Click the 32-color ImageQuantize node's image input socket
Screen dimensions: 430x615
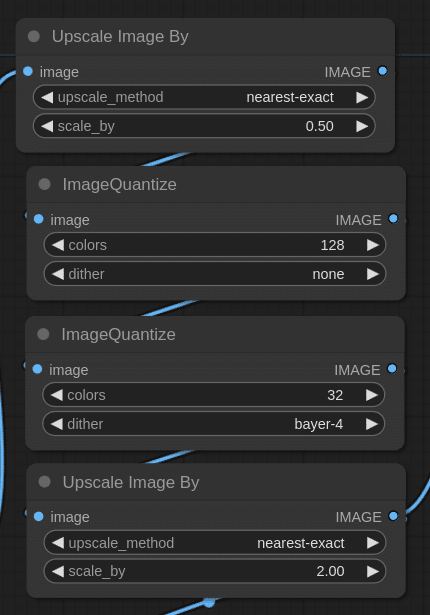[x=37, y=369]
